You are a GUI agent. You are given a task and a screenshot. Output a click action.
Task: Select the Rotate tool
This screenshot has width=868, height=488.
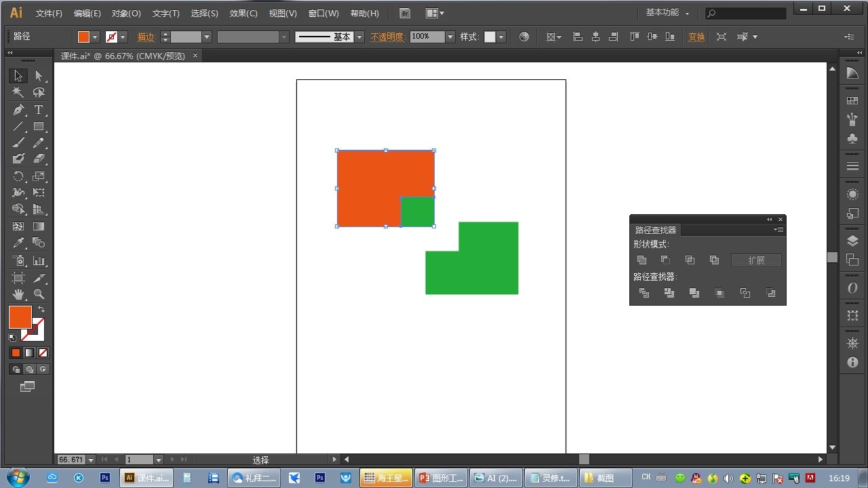[18, 176]
